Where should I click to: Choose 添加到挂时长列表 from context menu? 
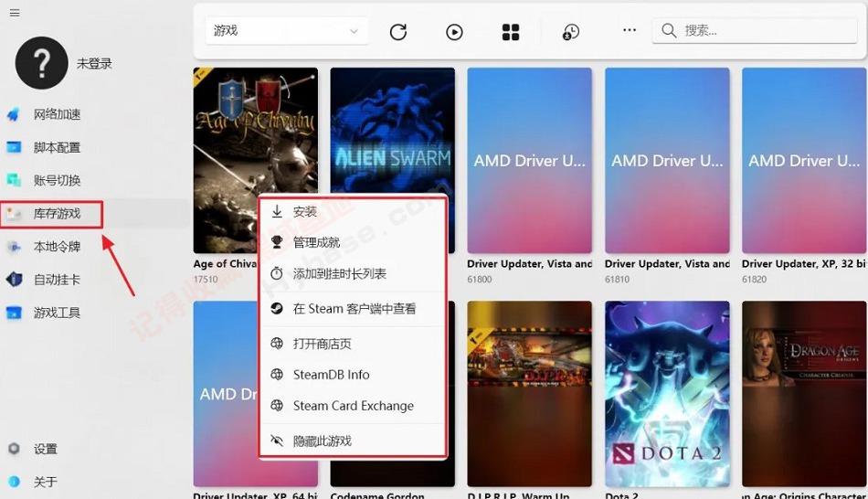point(353,273)
